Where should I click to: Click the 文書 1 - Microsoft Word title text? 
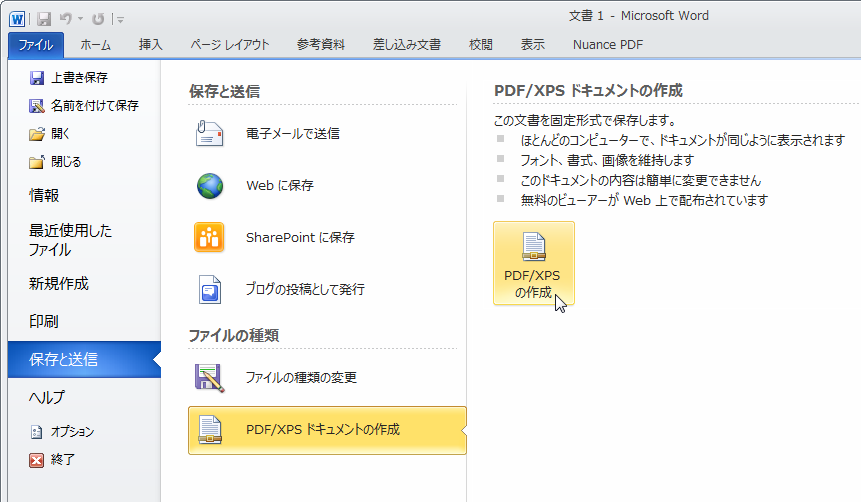click(x=639, y=16)
